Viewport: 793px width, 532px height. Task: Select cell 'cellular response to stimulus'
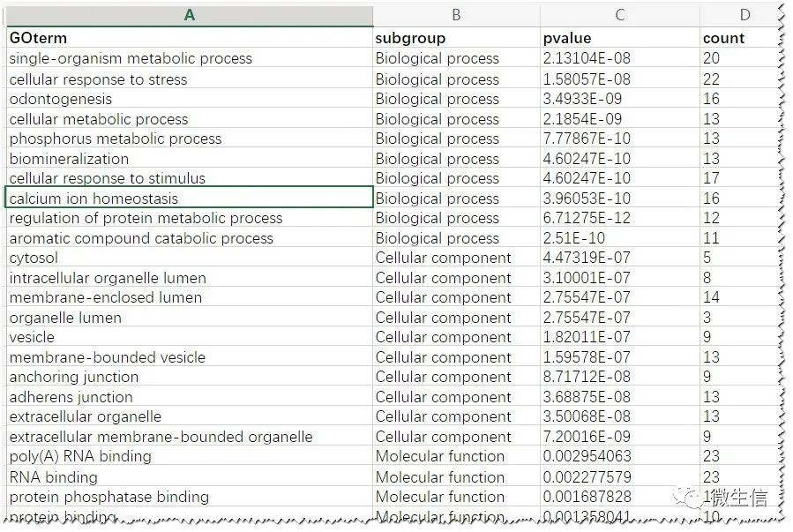[x=189, y=178]
